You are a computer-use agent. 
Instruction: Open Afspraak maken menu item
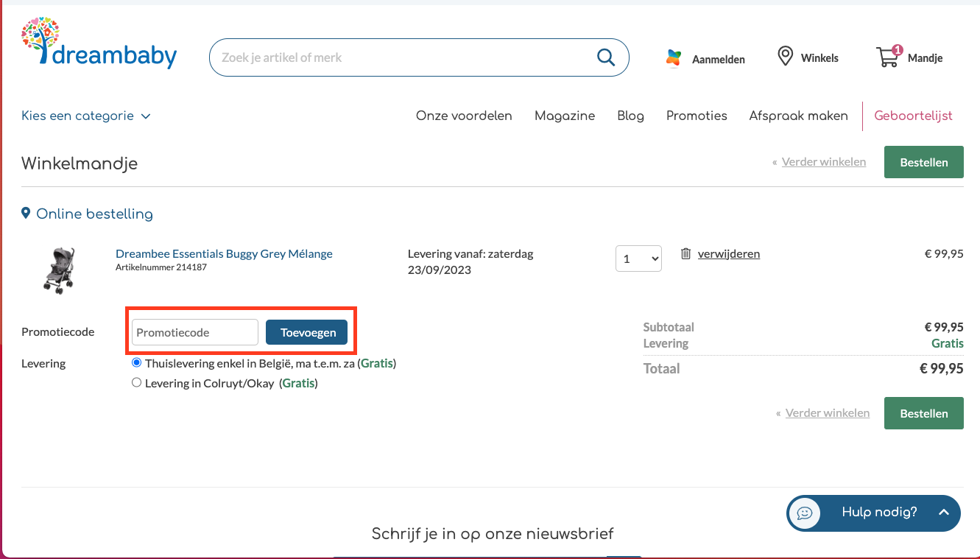pyautogui.click(x=798, y=116)
